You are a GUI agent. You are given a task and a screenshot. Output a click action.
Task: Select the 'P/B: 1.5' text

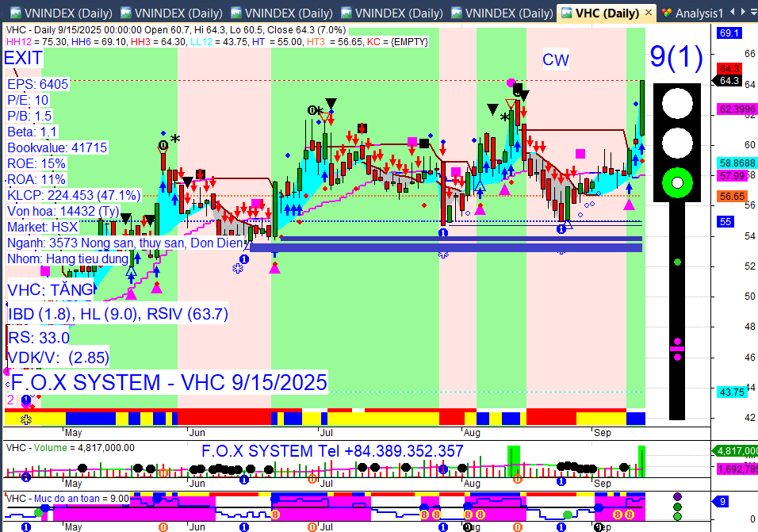(x=29, y=116)
